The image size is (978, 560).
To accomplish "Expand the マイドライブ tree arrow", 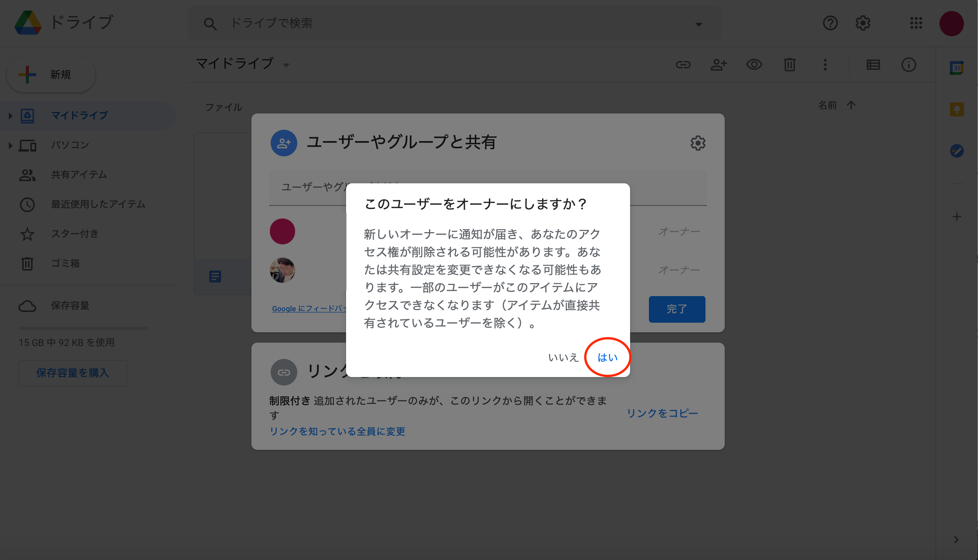I will click(10, 115).
